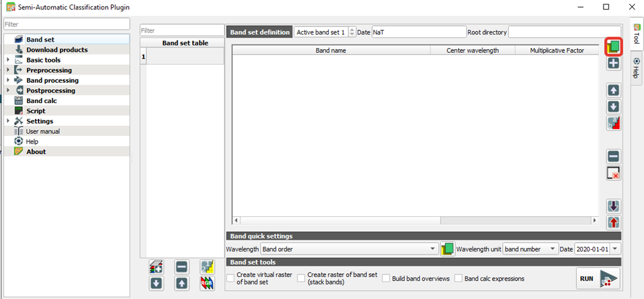Click the Date field showing NaT
644x299 pixels.
419,32
